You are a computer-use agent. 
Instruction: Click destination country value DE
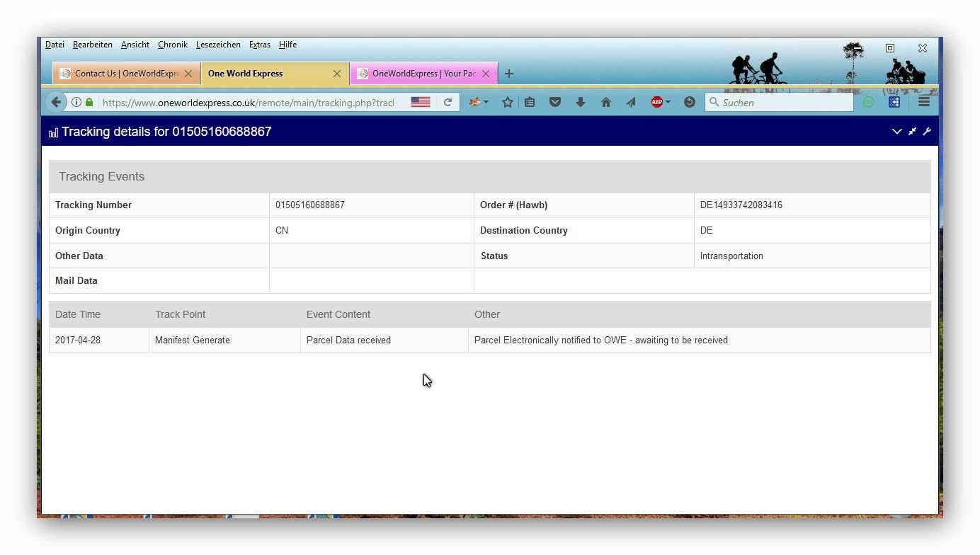(x=706, y=231)
